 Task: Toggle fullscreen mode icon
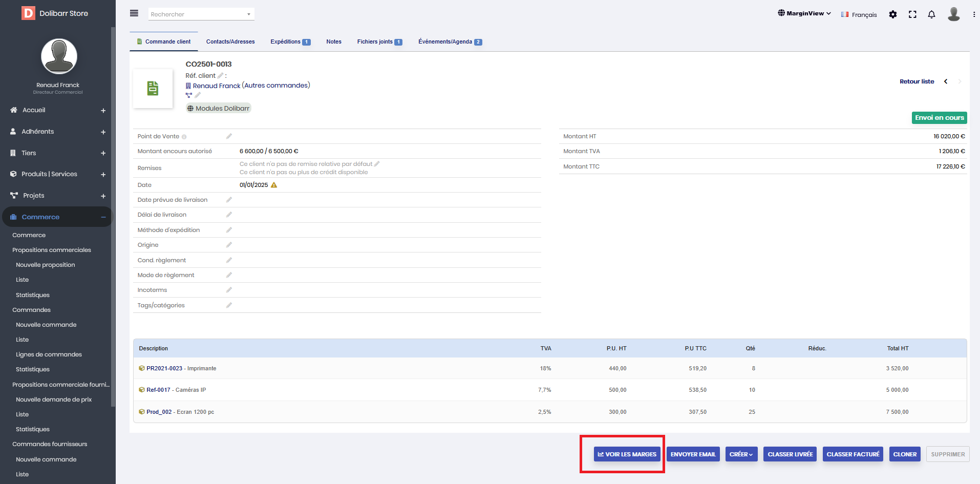point(912,14)
